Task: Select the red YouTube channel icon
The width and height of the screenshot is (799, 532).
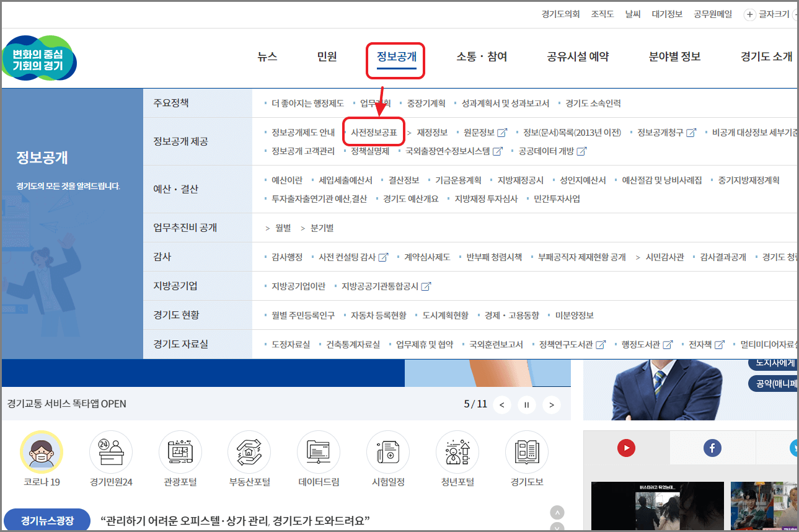Action: [626, 448]
